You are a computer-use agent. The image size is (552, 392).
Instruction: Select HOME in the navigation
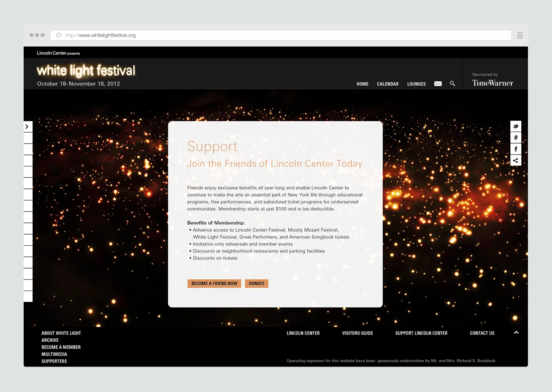pos(362,84)
